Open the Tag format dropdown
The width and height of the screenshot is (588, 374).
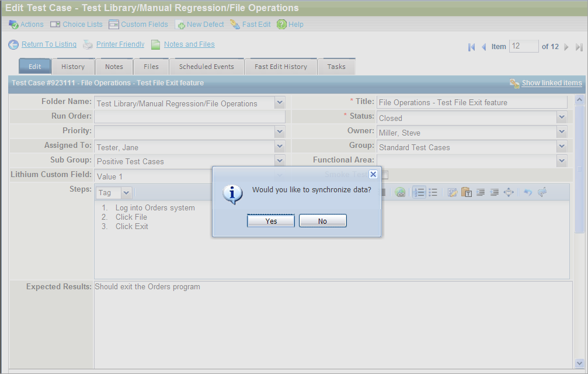coord(127,192)
